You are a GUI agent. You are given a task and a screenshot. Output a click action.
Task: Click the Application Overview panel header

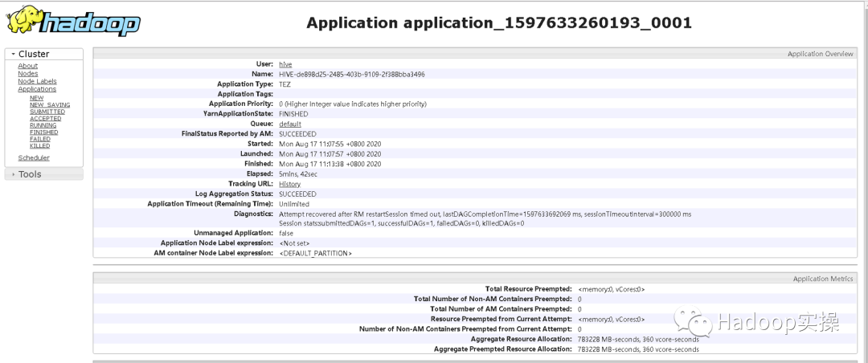tap(475, 54)
